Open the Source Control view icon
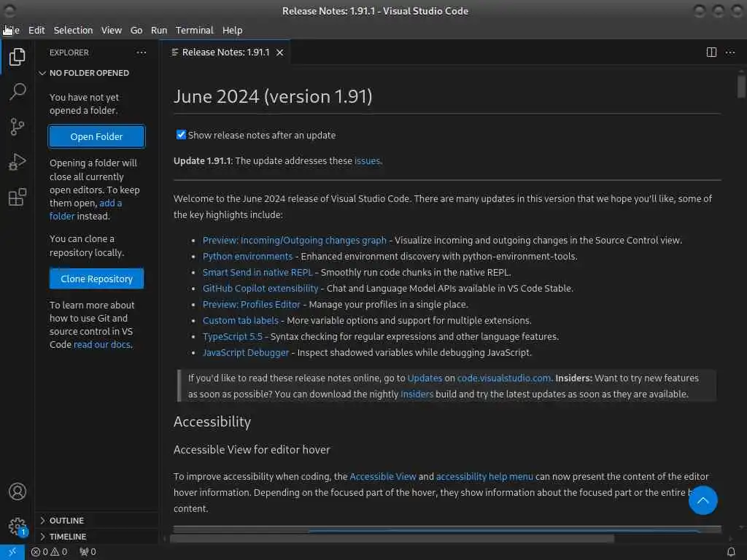 pyautogui.click(x=18, y=127)
